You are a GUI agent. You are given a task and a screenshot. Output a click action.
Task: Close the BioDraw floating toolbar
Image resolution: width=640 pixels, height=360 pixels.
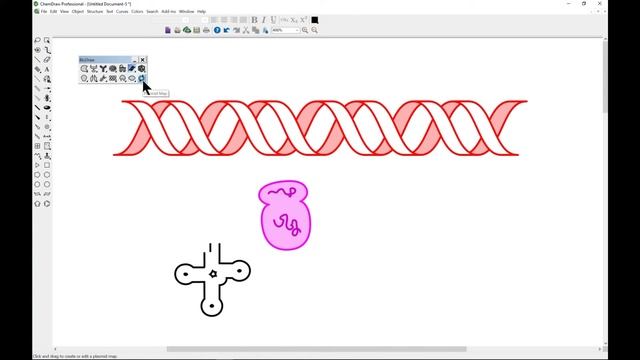pyautogui.click(x=142, y=60)
